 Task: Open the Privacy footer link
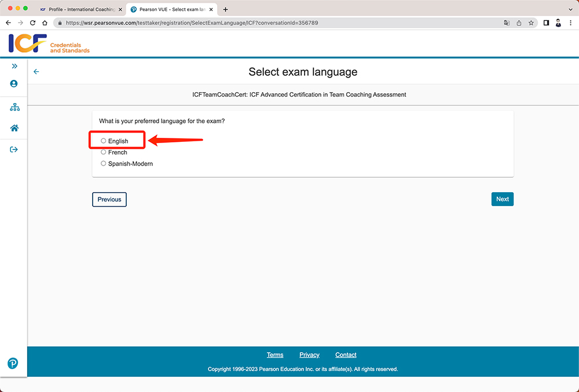click(309, 355)
